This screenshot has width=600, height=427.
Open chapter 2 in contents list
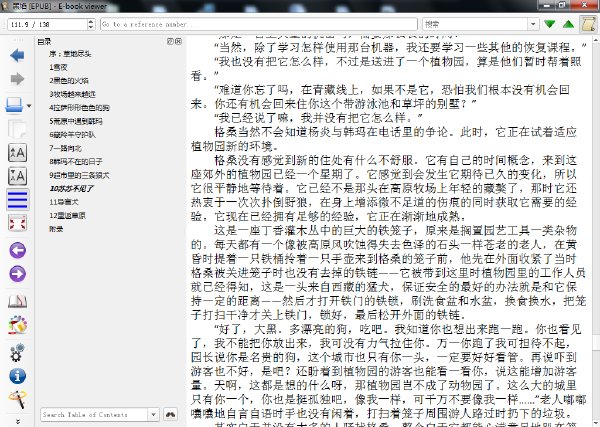(x=69, y=81)
